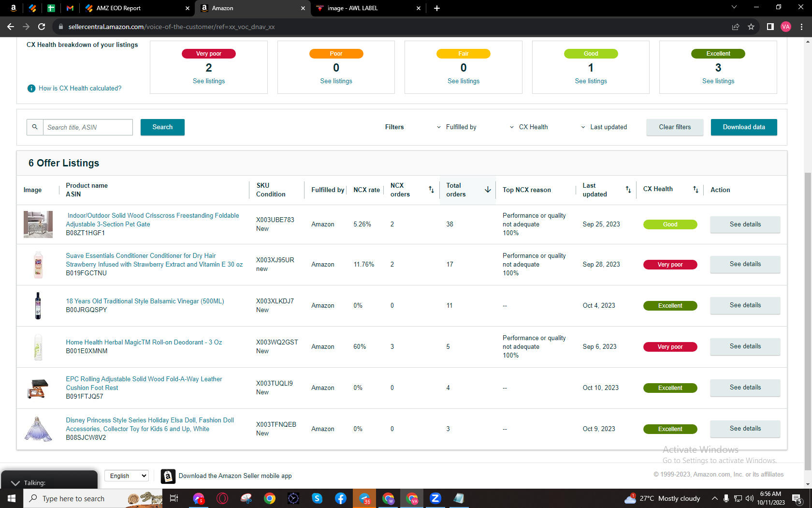Click the Amazon Seller mobile app icon
The image size is (812, 508).
click(x=168, y=476)
